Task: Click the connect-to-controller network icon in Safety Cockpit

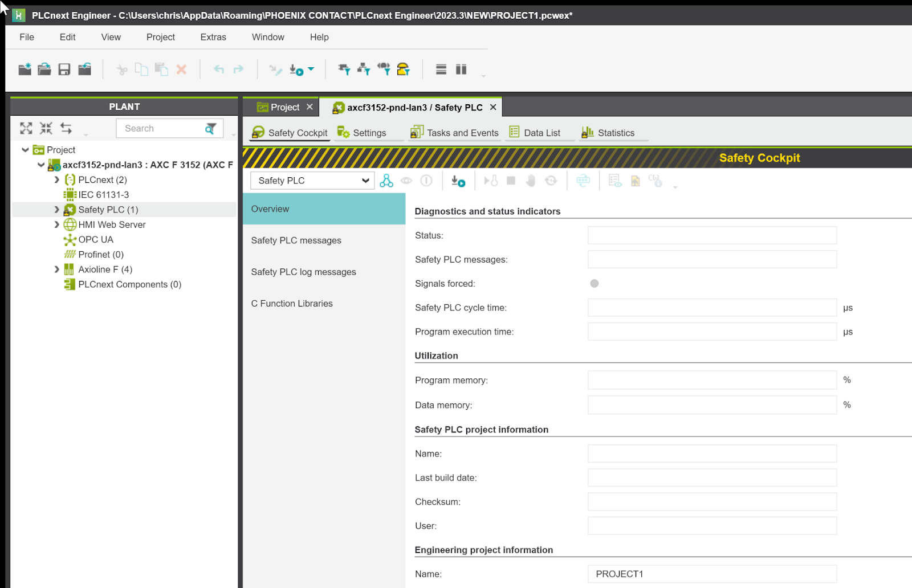Action: click(x=386, y=181)
